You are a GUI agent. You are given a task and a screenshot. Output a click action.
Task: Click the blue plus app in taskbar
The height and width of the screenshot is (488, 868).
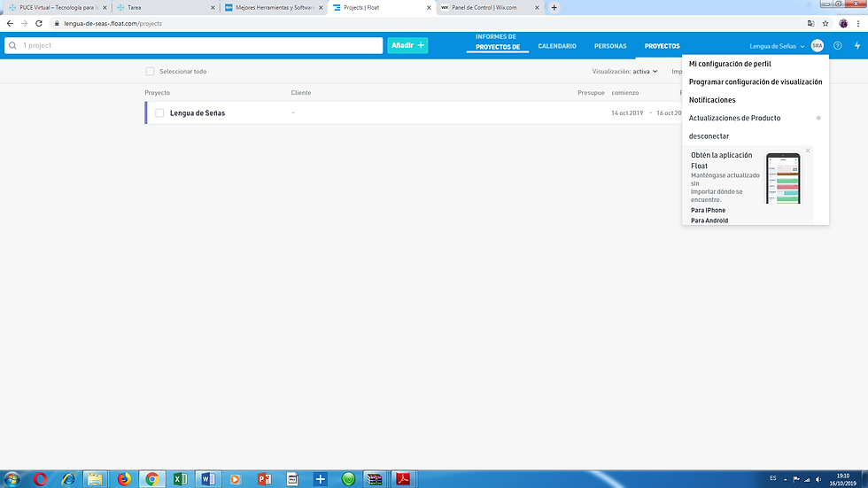[320, 479]
